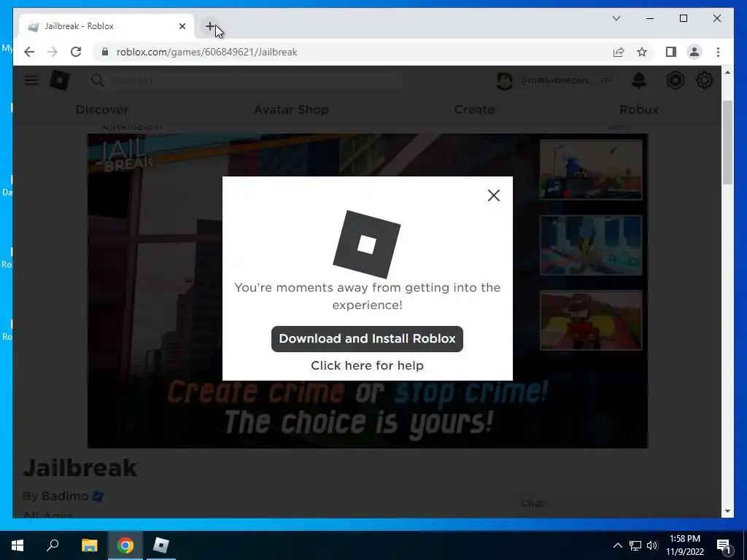Open a new Chrome tab
Screen dimensions: 747x560
coord(209,26)
